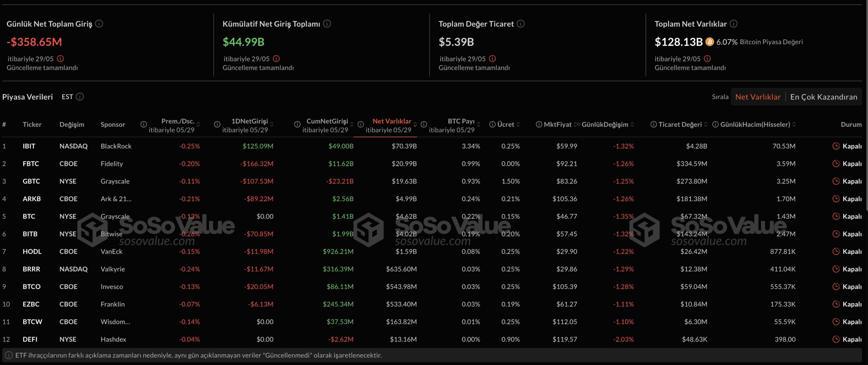The height and width of the screenshot is (365, 868).
Task: Open the IBIT ticker link
Action: point(29,146)
